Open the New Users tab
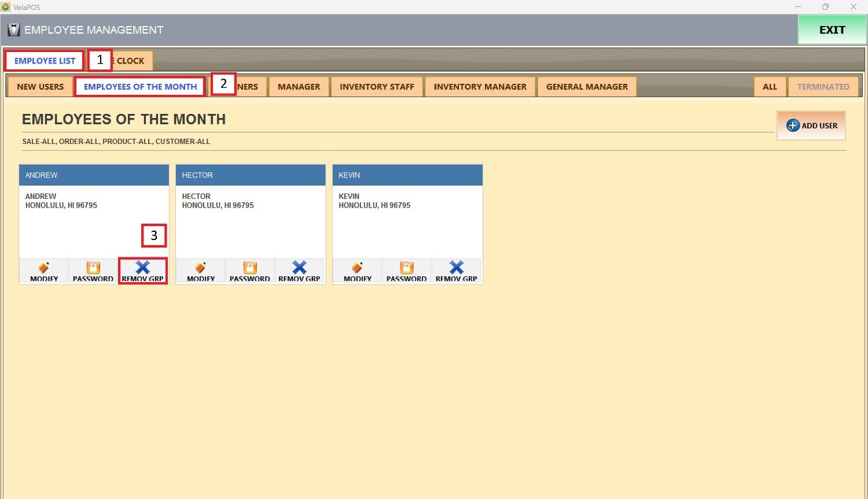This screenshot has height=499, width=868. click(40, 87)
